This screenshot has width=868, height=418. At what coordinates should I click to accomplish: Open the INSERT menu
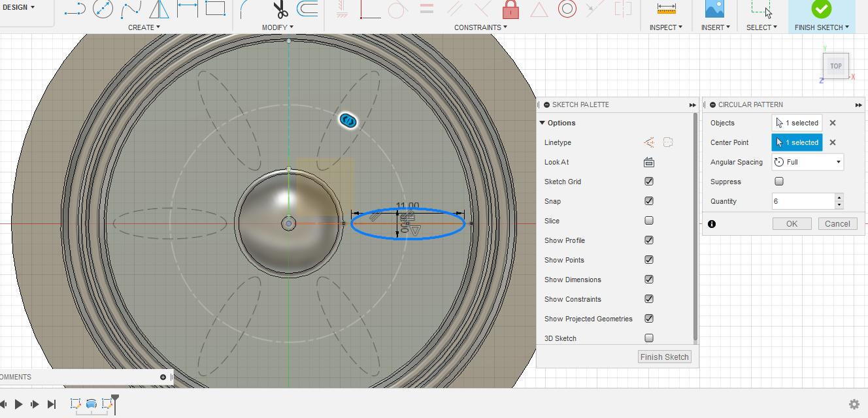tap(715, 27)
